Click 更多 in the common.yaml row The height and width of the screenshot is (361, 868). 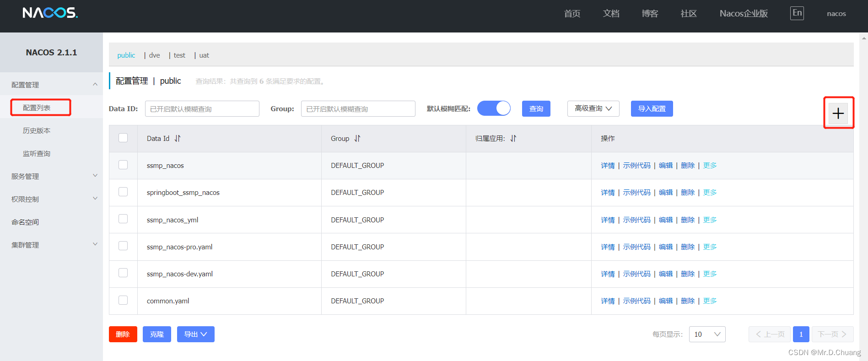click(710, 301)
